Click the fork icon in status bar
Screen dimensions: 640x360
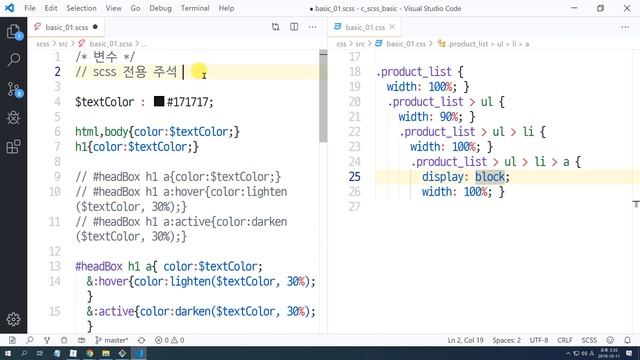[47, 340]
